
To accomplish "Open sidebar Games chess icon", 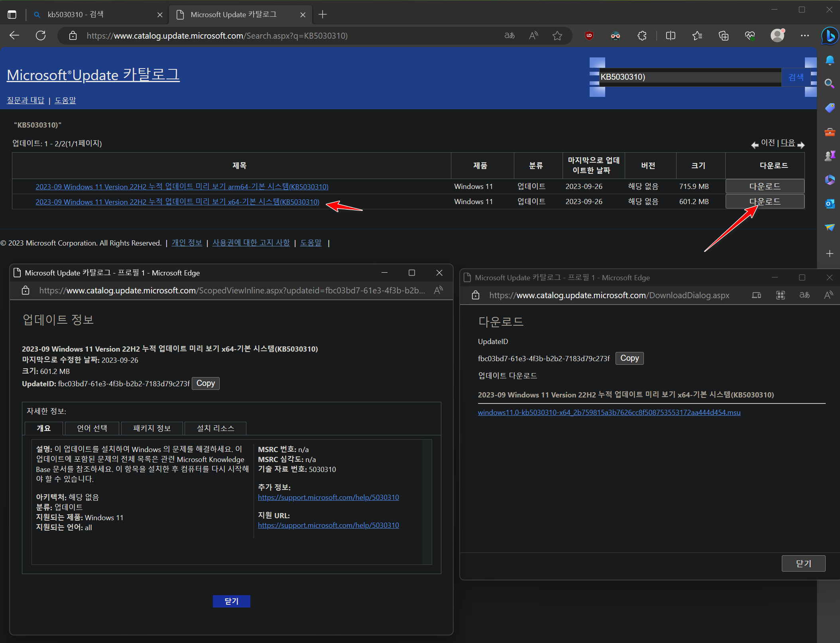I will click(x=830, y=155).
